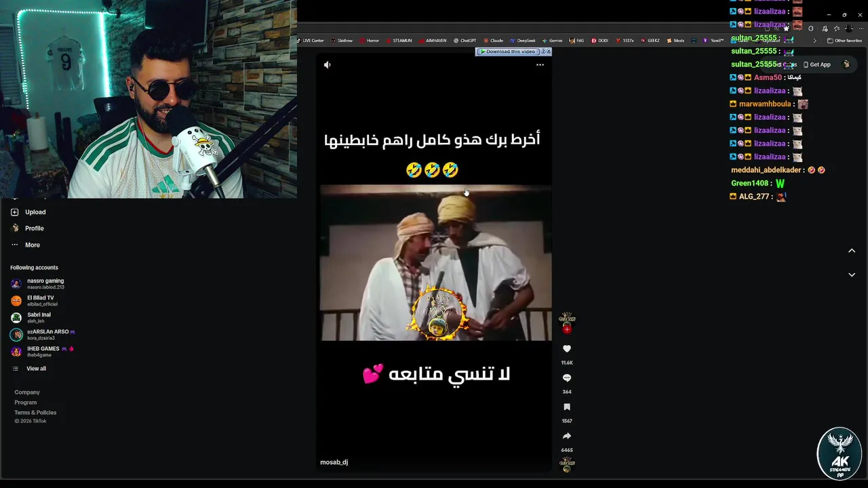868x488 pixels.
Task: Open dzARSLAn ARSO following account
Action: pyautogui.click(x=43, y=334)
